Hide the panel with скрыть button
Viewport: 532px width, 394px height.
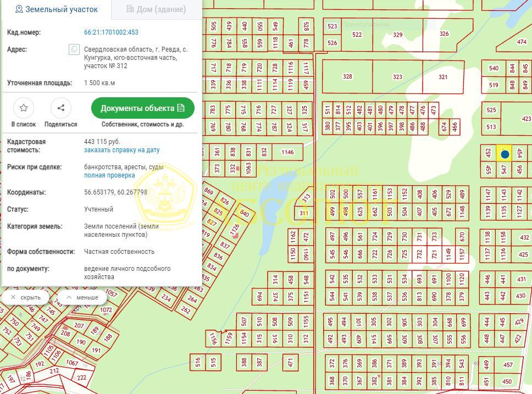click(25, 297)
